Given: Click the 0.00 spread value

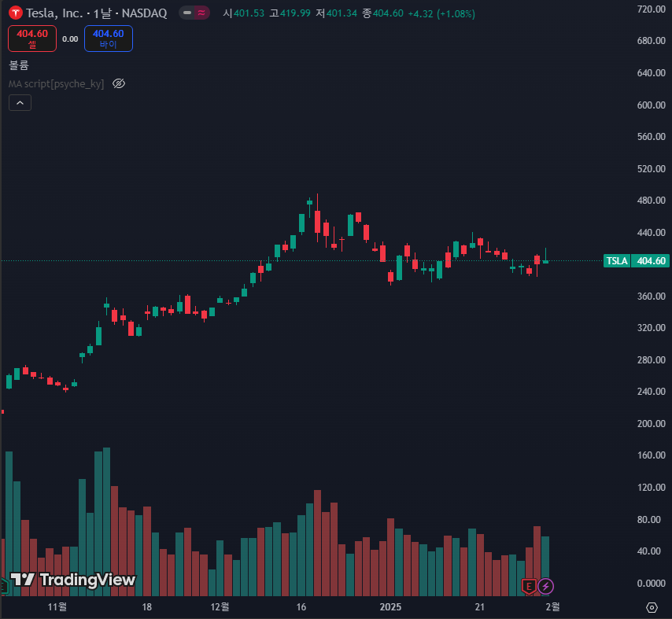Looking at the screenshot, I should point(70,39).
